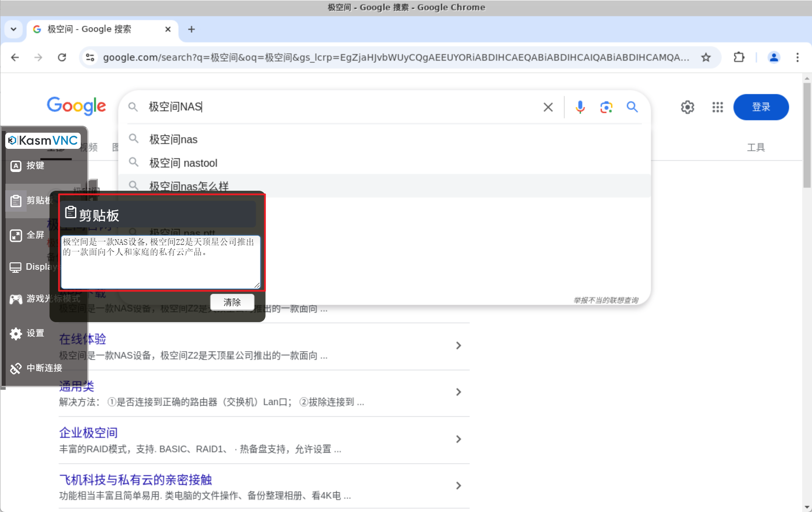Viewport: 812px width, 512px height.
Task: Open the 工具 search tools
Action: (756, 148)
